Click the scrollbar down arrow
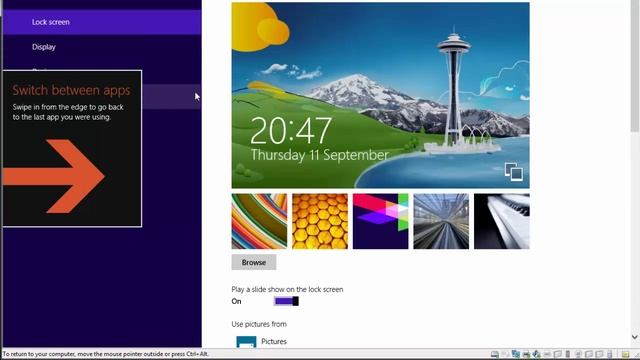The width and height of the screenshot is (640, 360). pyautogui.click(x=635, y=337)
